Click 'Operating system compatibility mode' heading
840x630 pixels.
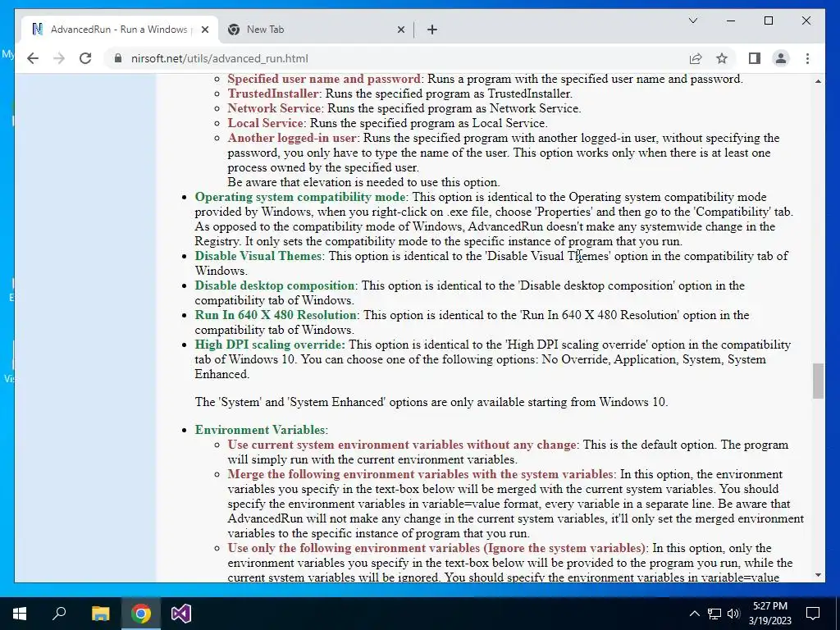point(300,197)
